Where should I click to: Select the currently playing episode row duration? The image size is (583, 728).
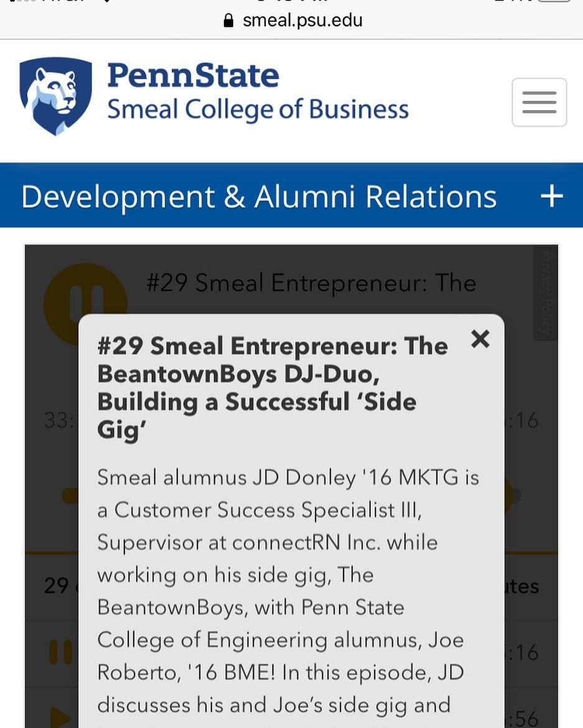tap(524, 652)
